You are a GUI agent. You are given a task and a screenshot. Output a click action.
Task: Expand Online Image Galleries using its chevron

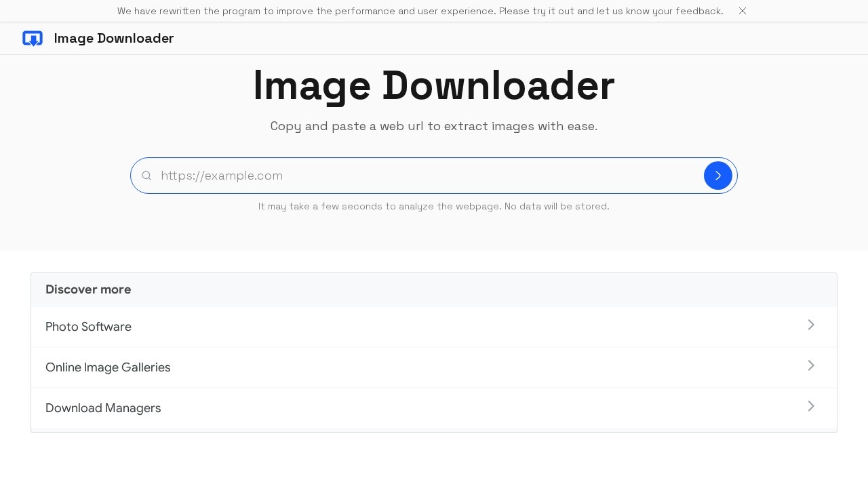811,365
